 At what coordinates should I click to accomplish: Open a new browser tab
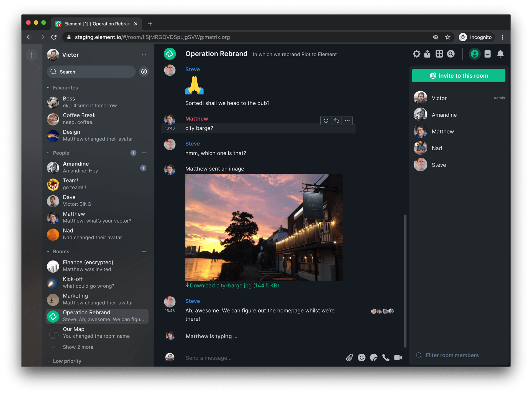(150, 24)
